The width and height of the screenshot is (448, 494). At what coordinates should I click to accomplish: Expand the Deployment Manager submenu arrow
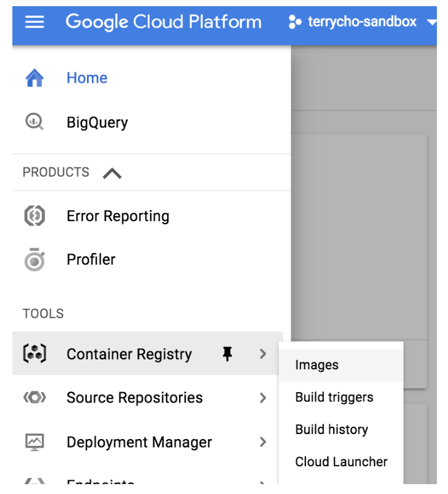(263, 442)
